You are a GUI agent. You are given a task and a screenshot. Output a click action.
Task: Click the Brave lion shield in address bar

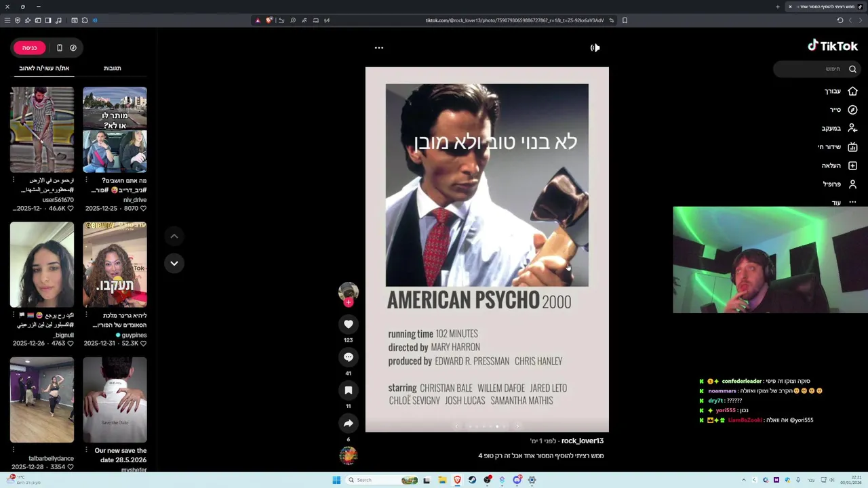[269, 20]
